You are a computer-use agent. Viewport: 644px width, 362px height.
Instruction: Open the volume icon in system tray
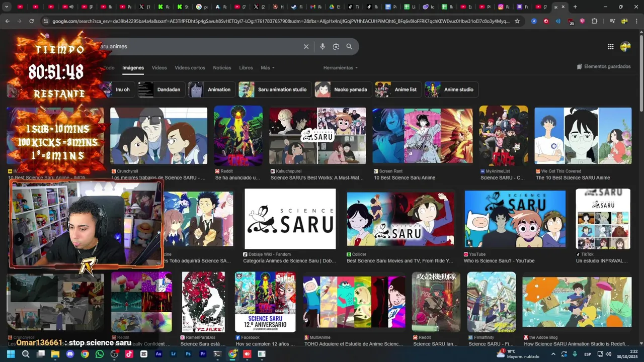tap(608, 354)
